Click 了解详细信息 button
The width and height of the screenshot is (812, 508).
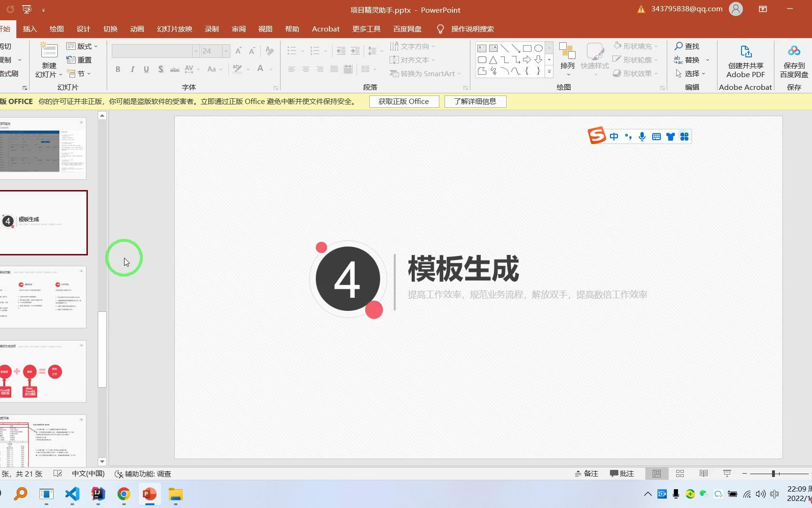tap(475, 102)
